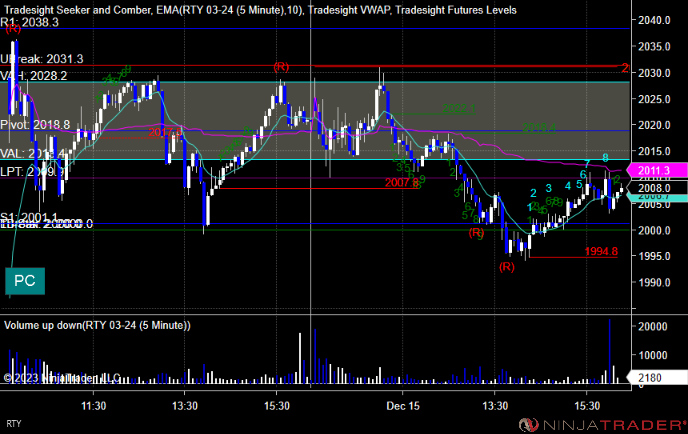Screen dimensions: 688x434
Task: Click the red (R) marker near the 2030 high
Action: click(281, 67)
